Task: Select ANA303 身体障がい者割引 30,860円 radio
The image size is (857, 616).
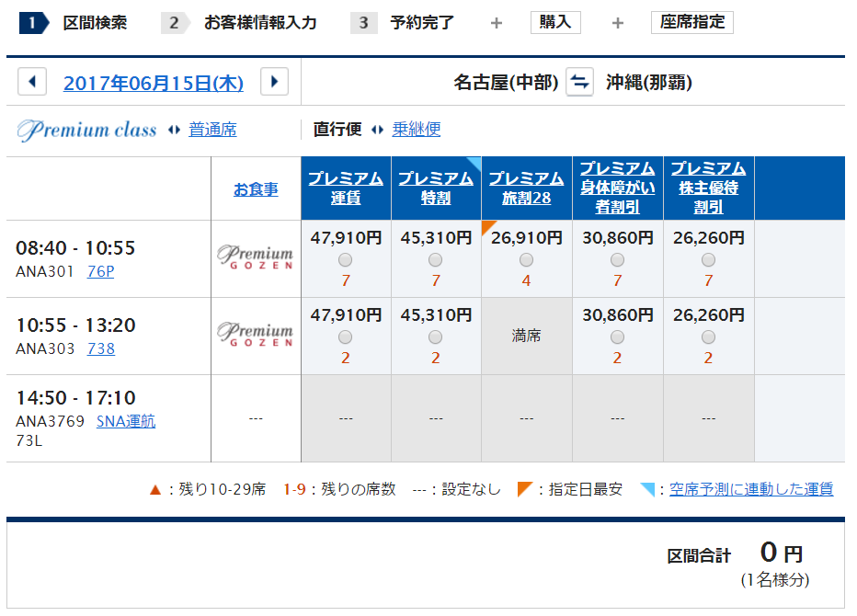Action: coord(618,337)
